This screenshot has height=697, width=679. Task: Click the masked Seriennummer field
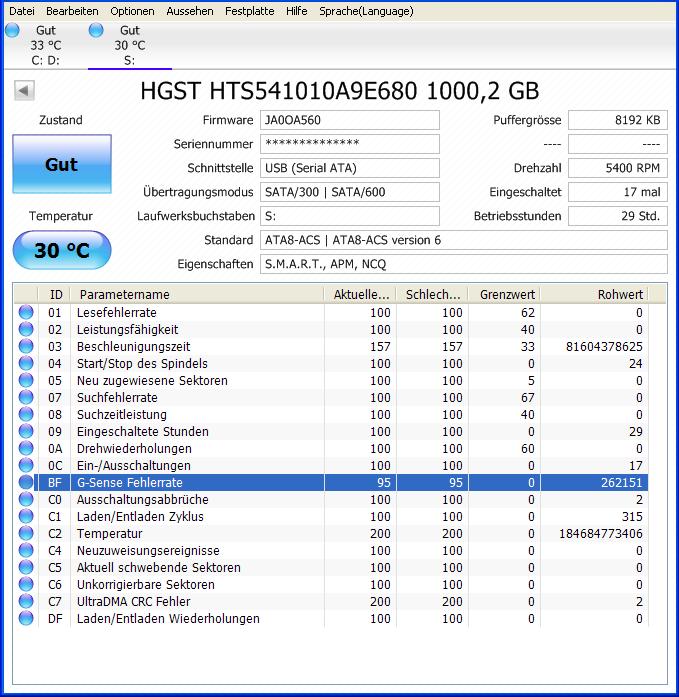pos(350,144)
